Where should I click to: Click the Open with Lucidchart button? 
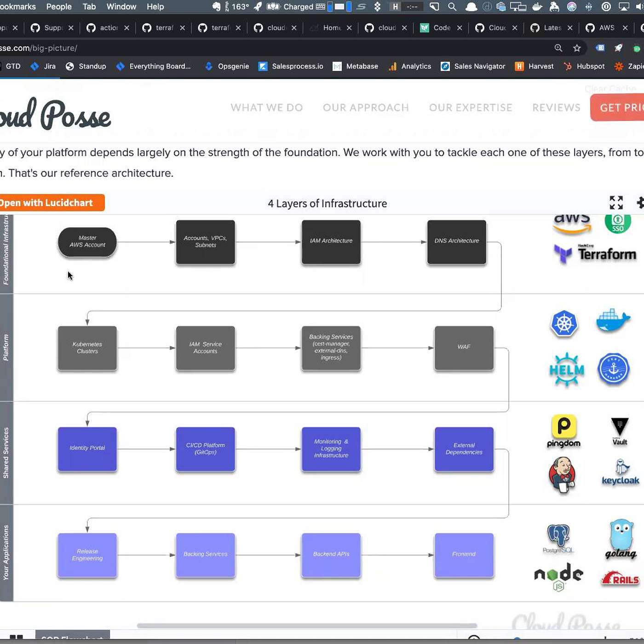pos(52,203)
